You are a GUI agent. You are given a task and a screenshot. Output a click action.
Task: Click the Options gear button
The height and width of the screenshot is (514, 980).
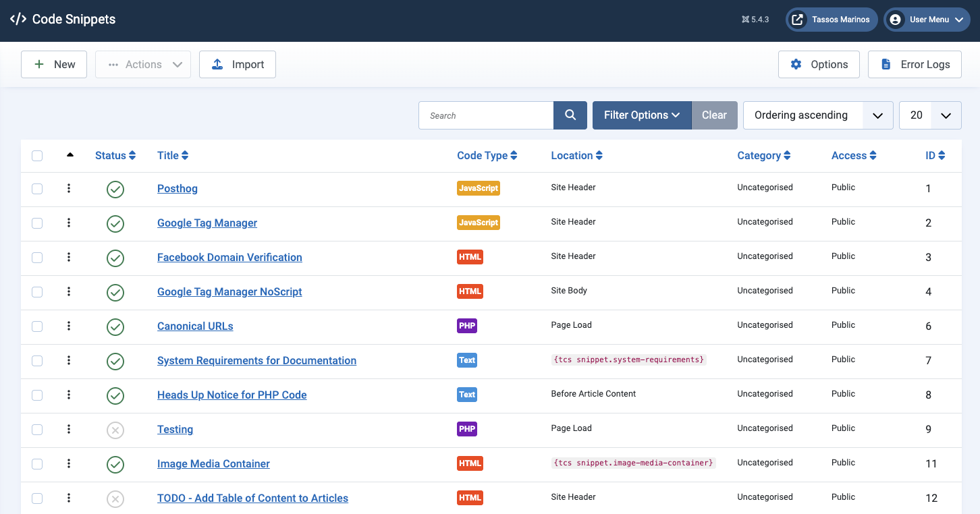[819, 65]
